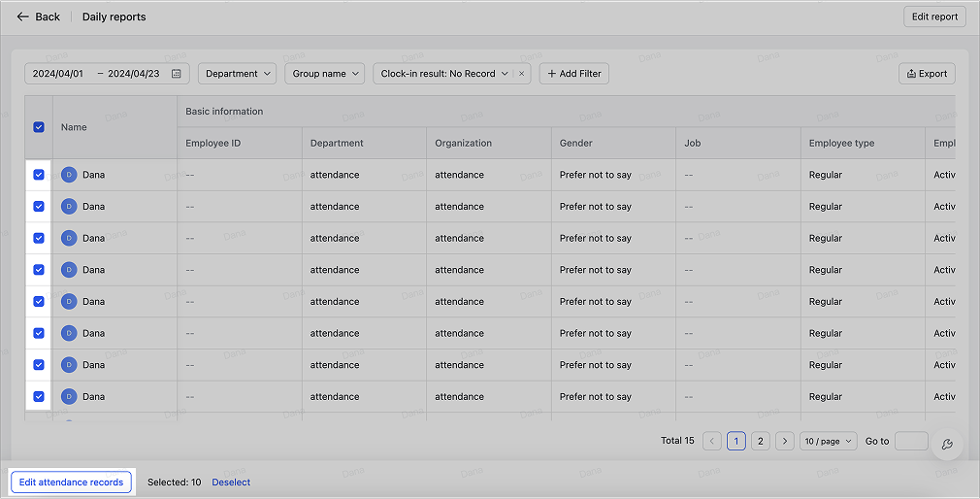980x499 pixels.
Task: Open the Group name dropdown
Action: [x=324, y=74]
